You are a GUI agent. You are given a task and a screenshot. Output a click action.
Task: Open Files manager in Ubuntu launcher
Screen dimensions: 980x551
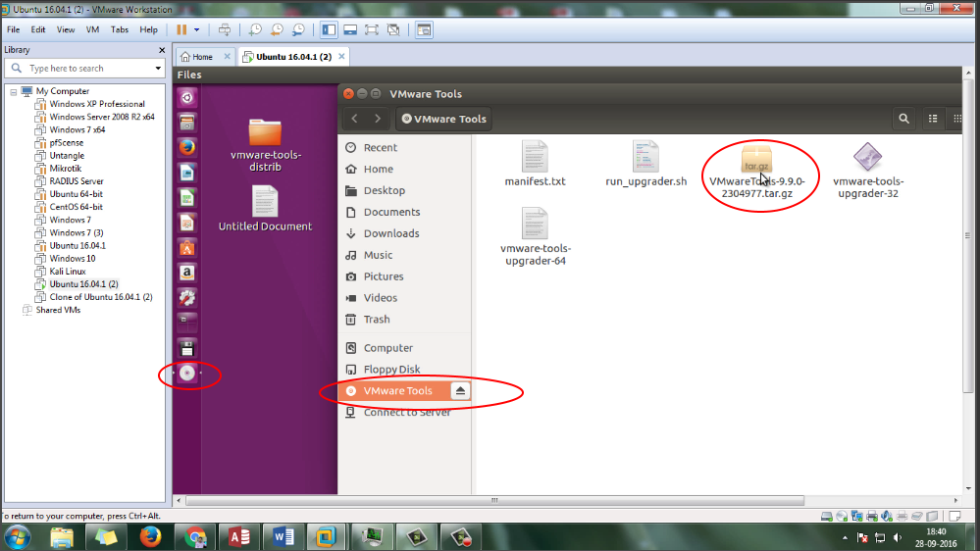186,123
